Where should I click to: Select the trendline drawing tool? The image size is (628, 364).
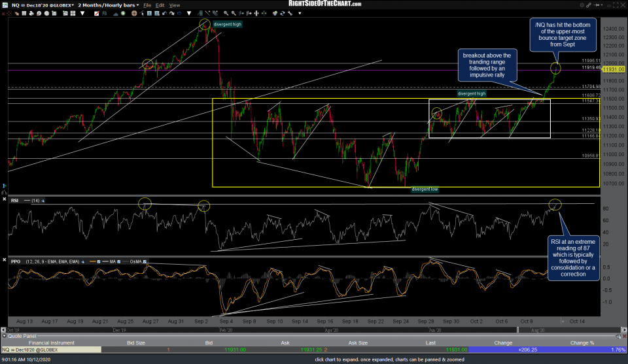pos(207,13)
